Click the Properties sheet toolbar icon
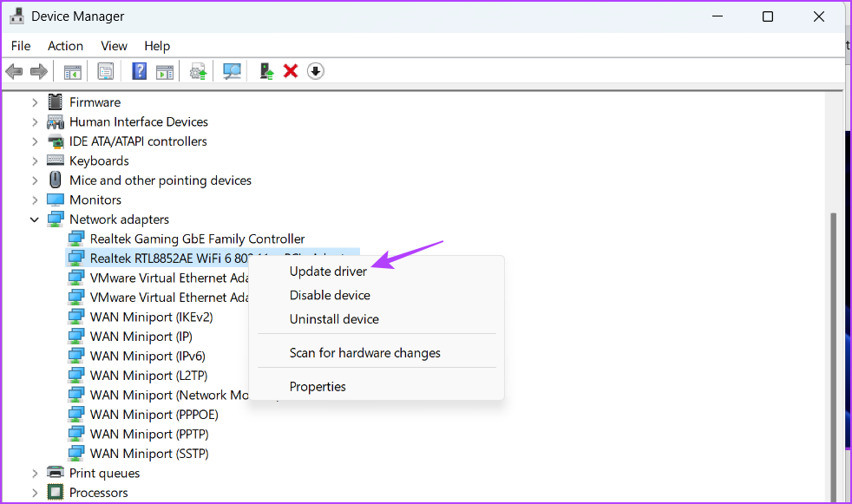The height and width of the screenshot is (504, 852). point(105,71)
